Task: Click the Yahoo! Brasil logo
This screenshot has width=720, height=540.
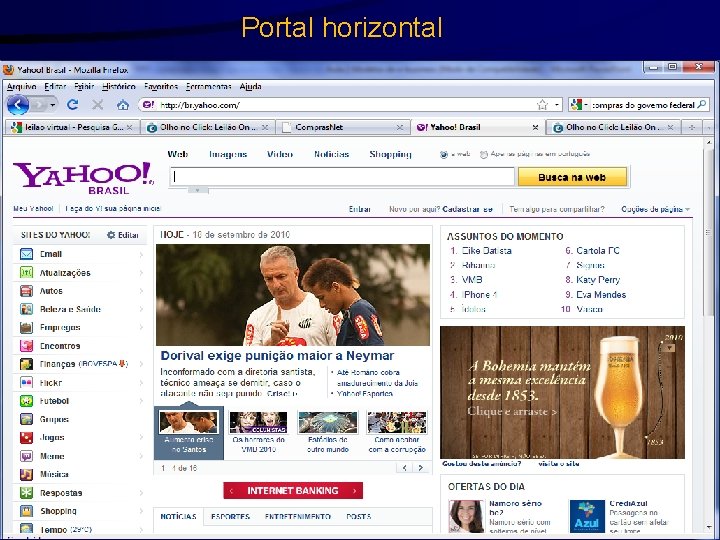Action: pyautogui.click(x=84, y=178)
